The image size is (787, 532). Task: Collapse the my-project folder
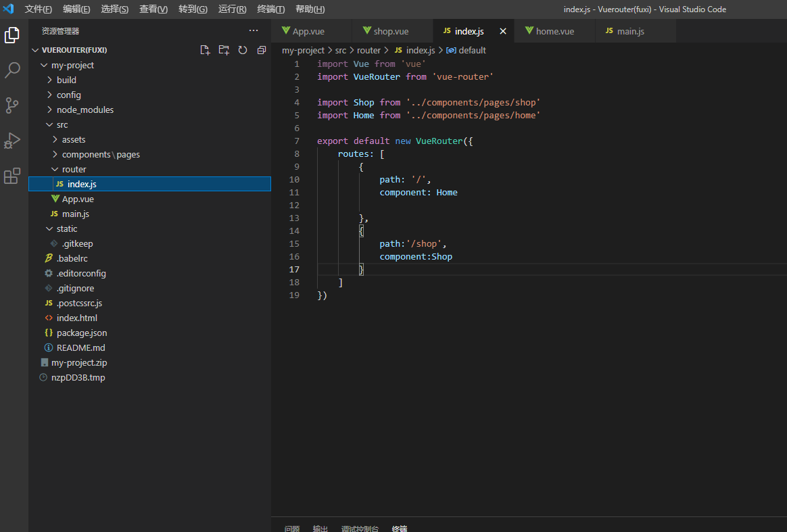(149, 66)
